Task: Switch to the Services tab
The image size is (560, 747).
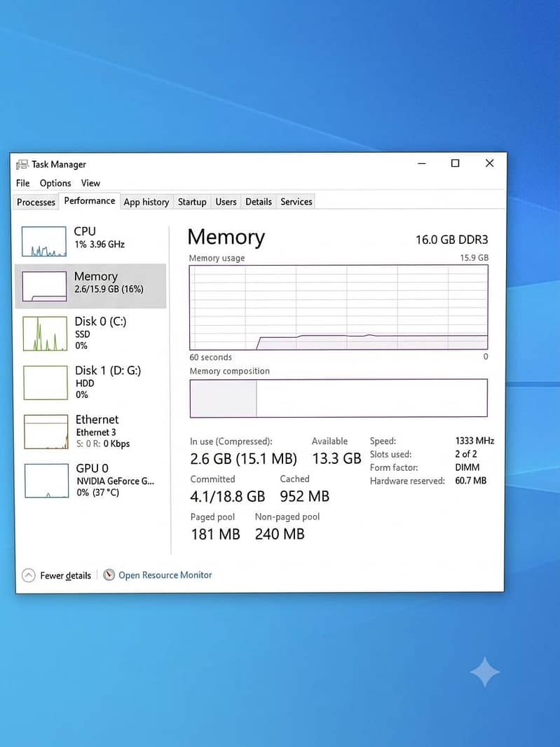Action: 296,202
